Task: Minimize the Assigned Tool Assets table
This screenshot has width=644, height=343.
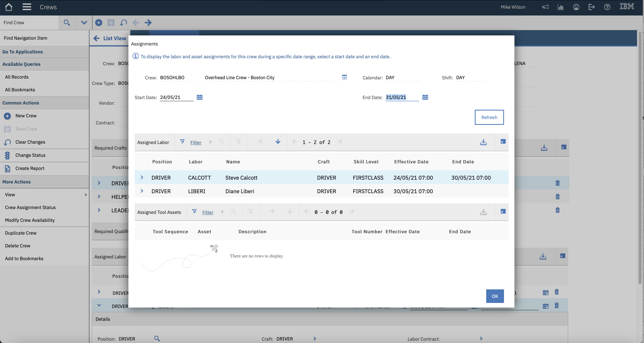Action: click(503, 212)
